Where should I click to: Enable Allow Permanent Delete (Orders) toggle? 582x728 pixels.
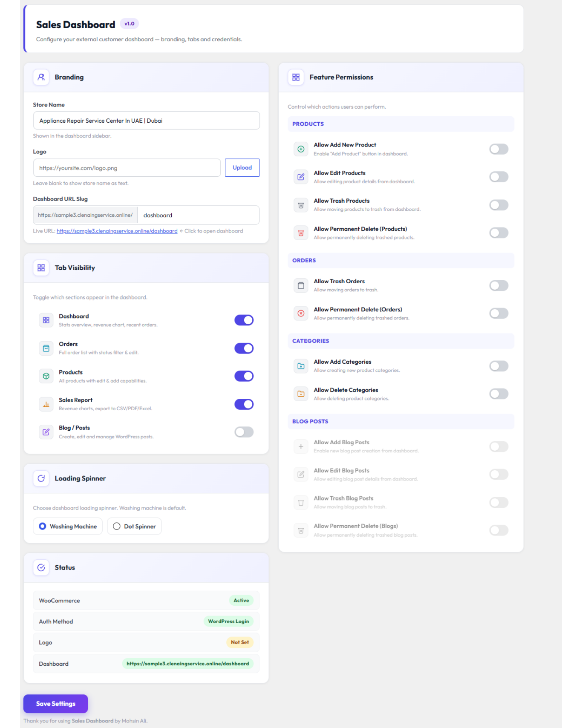(x=499, y=314)
